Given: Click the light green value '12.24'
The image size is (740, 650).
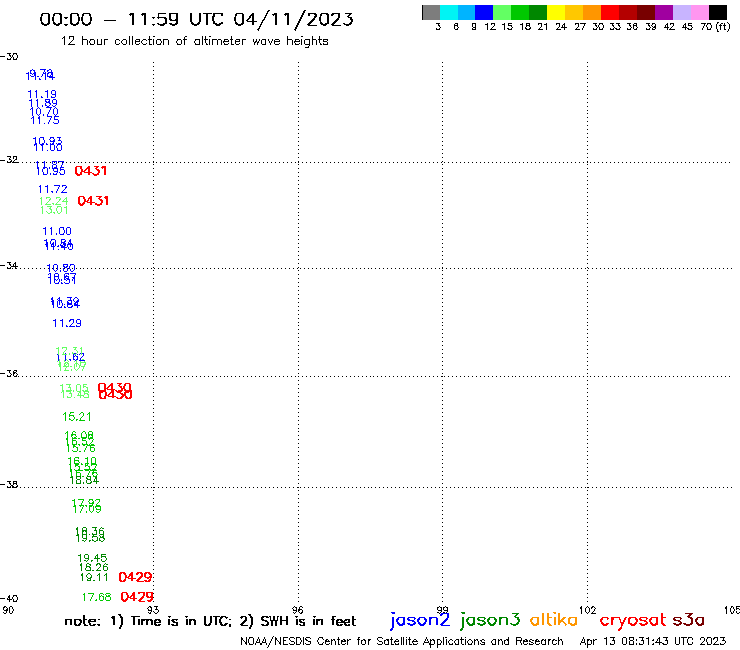Looking at the screenshot, I should 53,202.
